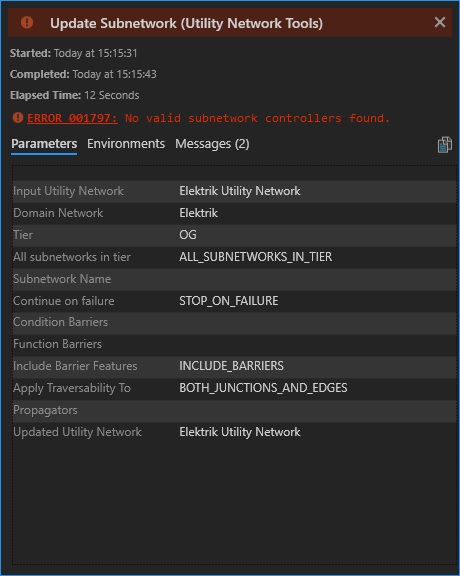460x576 pixels.
Task: Click the error icon in the title bar
Action: (x=27, y=22)
